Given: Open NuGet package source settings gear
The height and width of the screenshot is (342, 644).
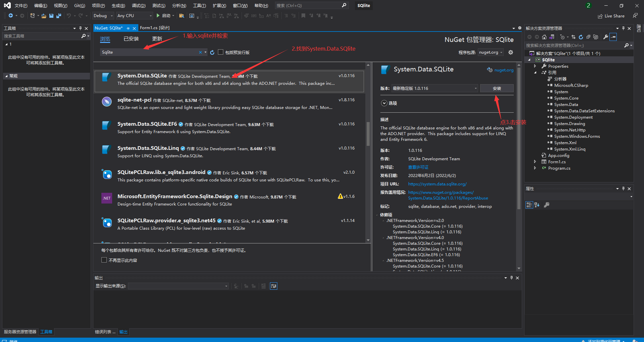Looking at the screenshot, I should [x=511, y=52].
